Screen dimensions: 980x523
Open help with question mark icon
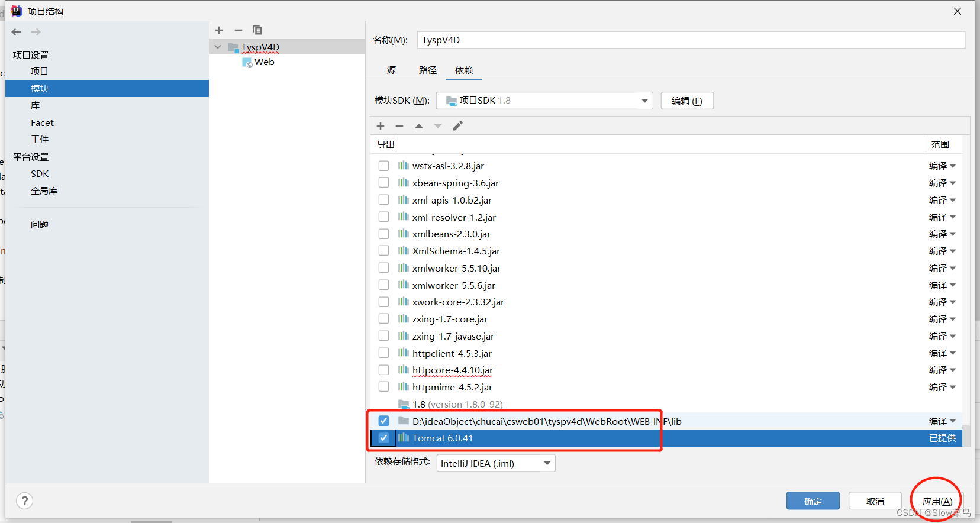(25, 501)
